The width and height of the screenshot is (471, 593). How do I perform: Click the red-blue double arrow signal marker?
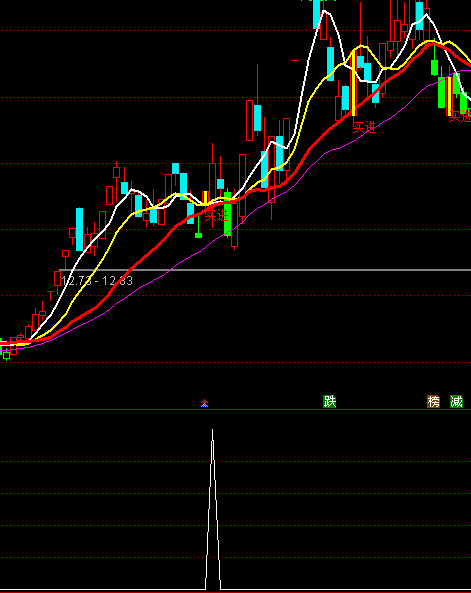coord(204,403)
